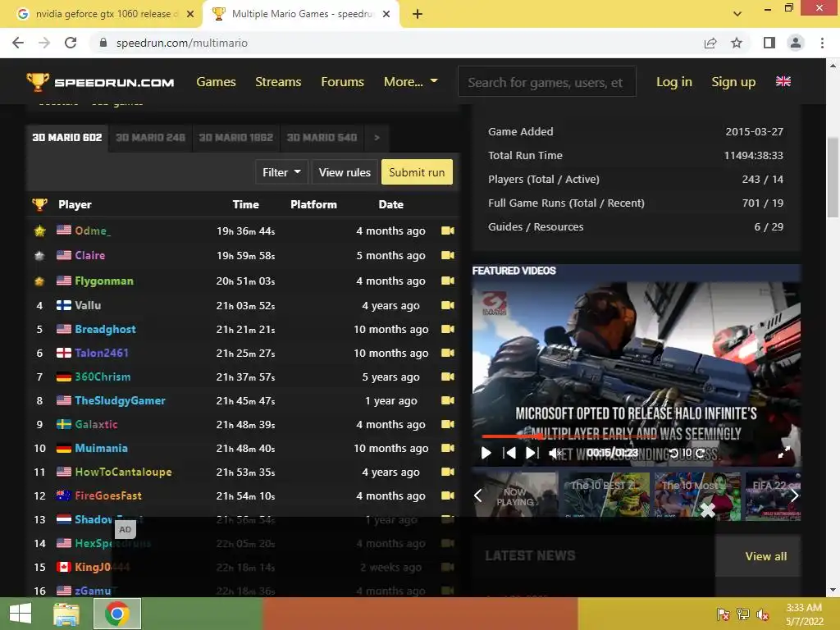Viewport: 840px width, 630px height.
Task: Open the Forums nav link
Action: [x=342, y=82]
